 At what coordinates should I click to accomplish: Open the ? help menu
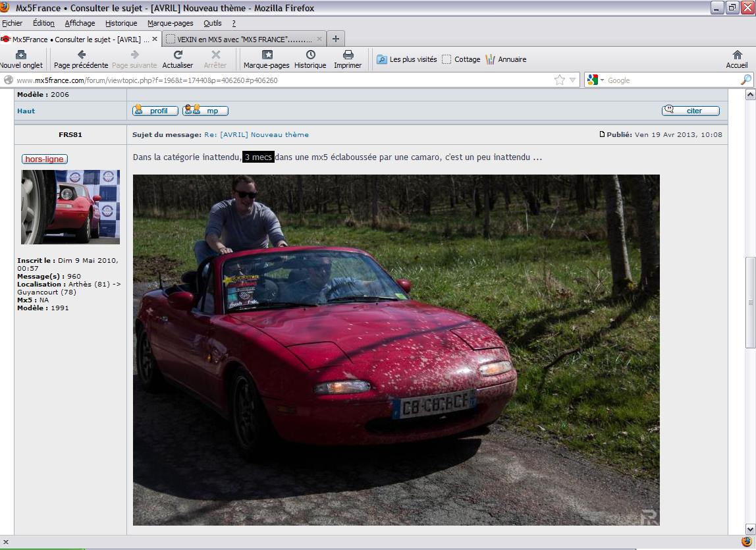pos(234,23)
